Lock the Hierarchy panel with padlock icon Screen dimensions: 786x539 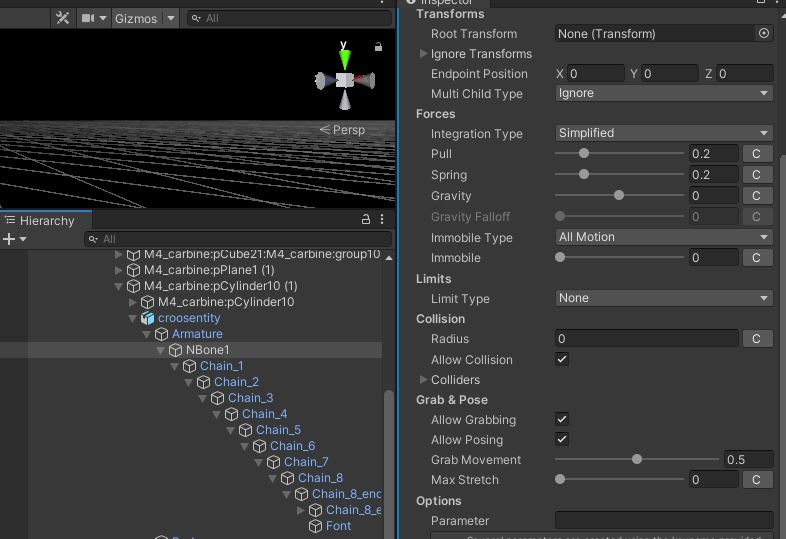point(366,219)
